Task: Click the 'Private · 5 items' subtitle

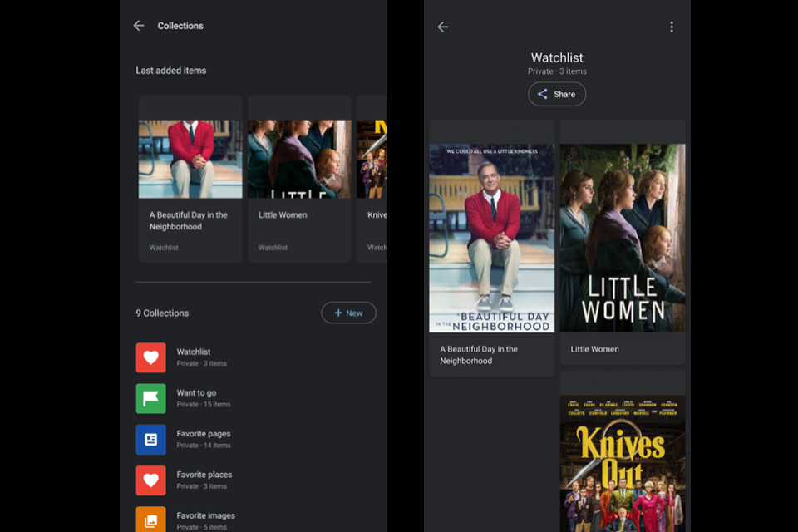Action: (201, 527)
